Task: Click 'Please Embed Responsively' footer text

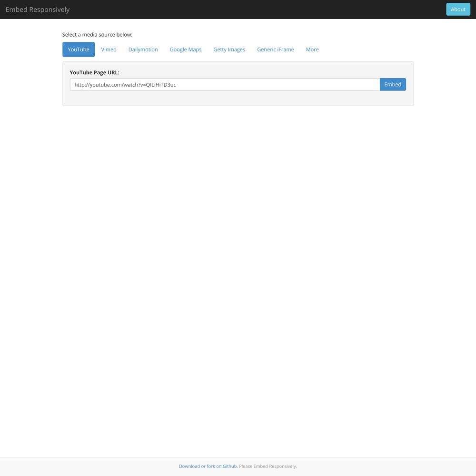Action: (268, 466)
